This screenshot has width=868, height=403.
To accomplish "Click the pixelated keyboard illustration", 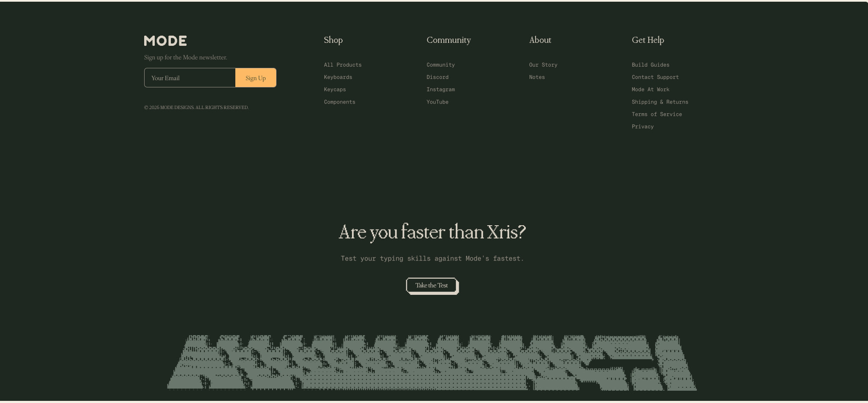I will coord(432,362).
